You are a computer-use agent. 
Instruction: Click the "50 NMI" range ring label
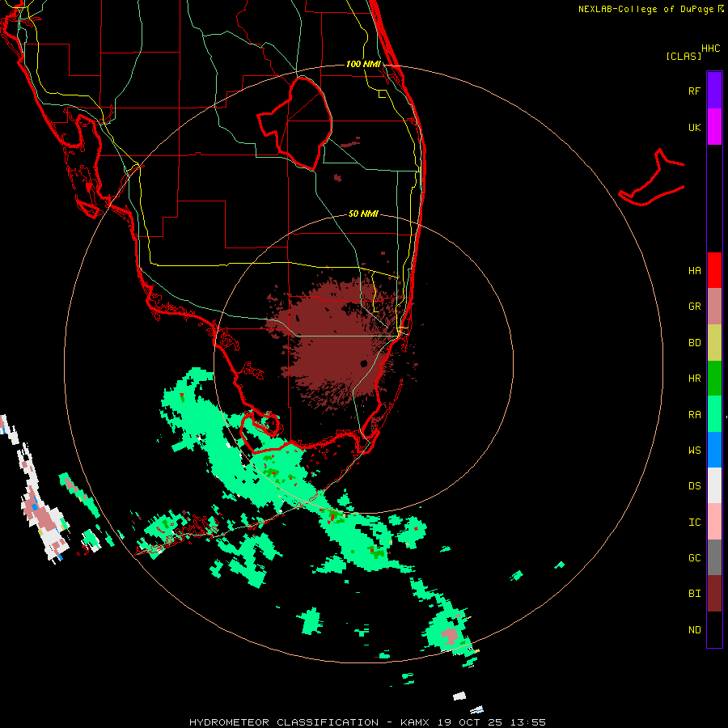click(363, 214)
